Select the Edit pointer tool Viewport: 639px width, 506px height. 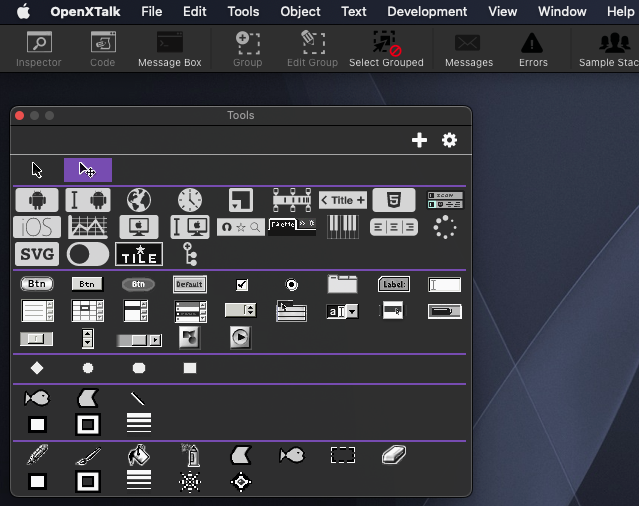[x=88, y=170]
